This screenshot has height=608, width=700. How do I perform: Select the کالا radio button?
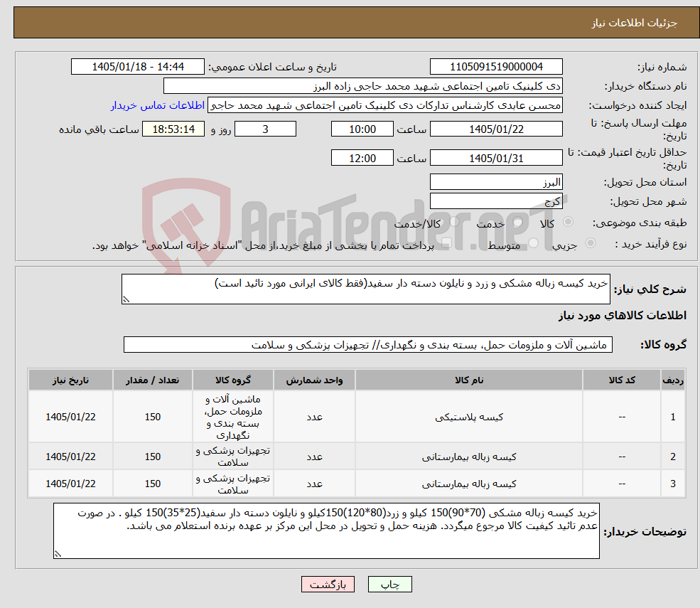569,222
